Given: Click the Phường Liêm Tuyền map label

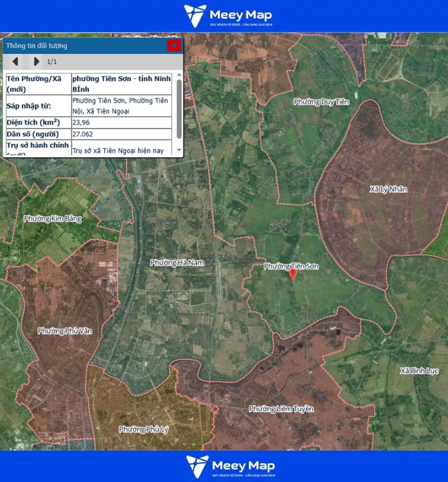Looking at the screenshot, I should pos(281,409).
